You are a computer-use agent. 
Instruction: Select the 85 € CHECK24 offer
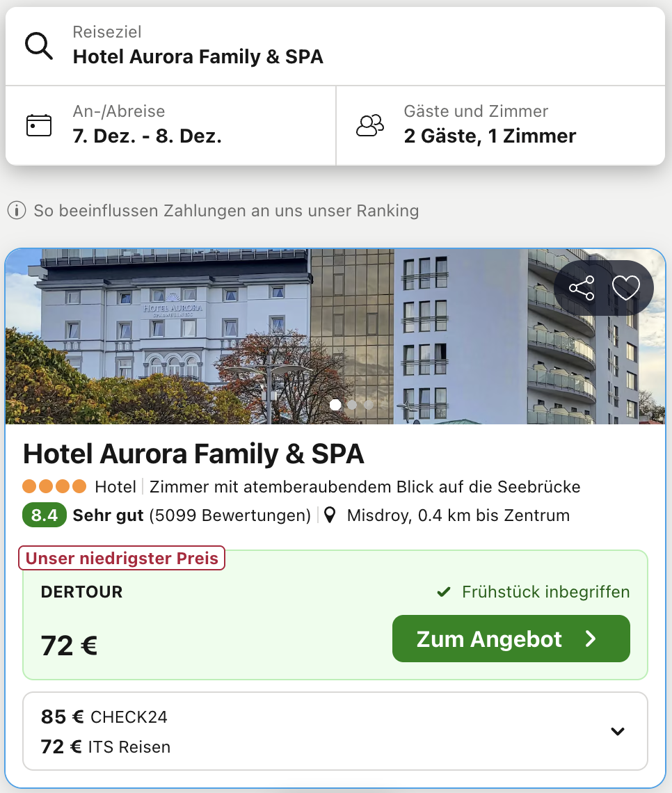(x=104, y=716)
